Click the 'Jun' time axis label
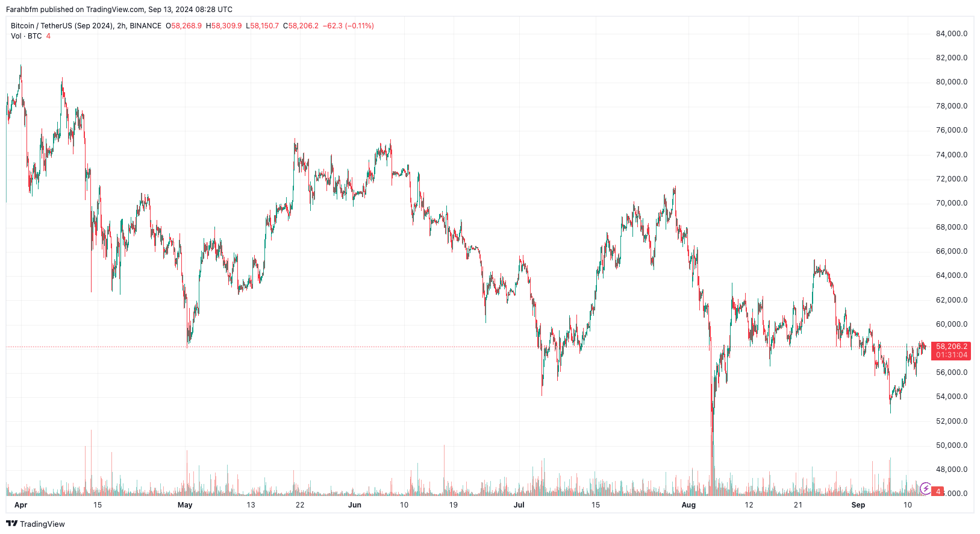The image size is (980, 534). [x=355, y=505]
